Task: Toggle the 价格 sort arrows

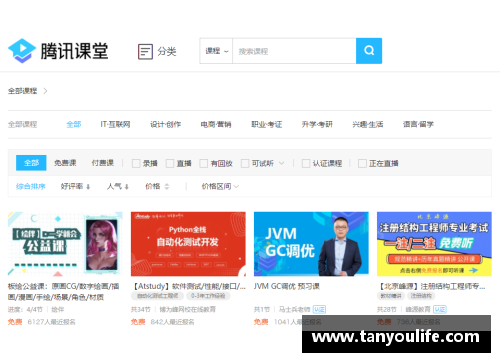Action: coord(167,187)
